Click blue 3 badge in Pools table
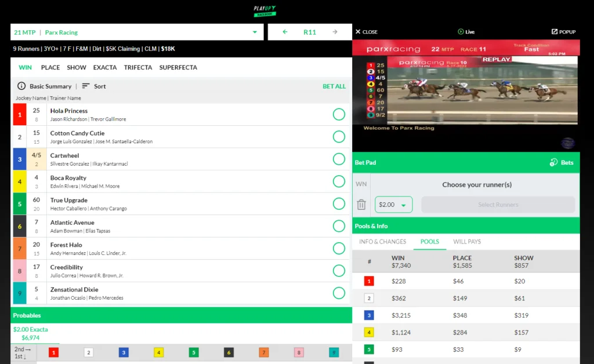 pyautogui.click(x=369, y=315)
